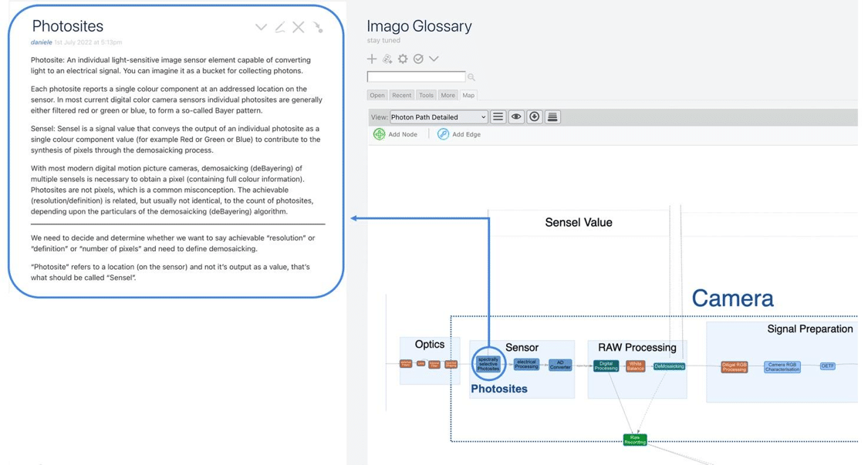Open the View dropdown Photon Path Detailed
Screen dimensions: 868x465
click(x=438, y=116)
